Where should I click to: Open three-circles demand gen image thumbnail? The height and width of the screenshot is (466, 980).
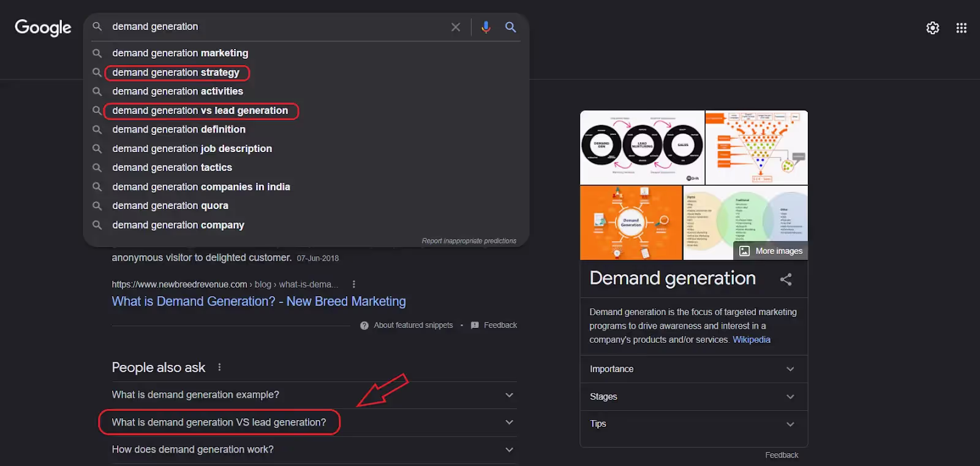(x=642, y=147)
